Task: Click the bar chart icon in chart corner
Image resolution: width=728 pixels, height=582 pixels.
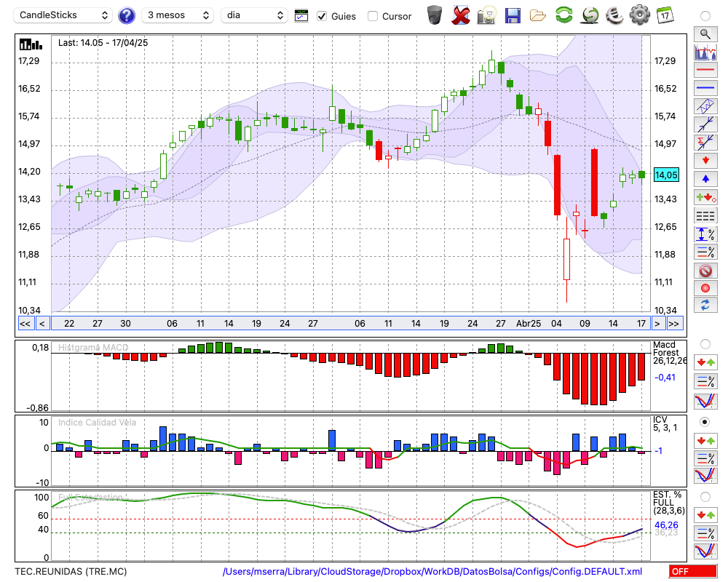Action: tap(31, 44)
